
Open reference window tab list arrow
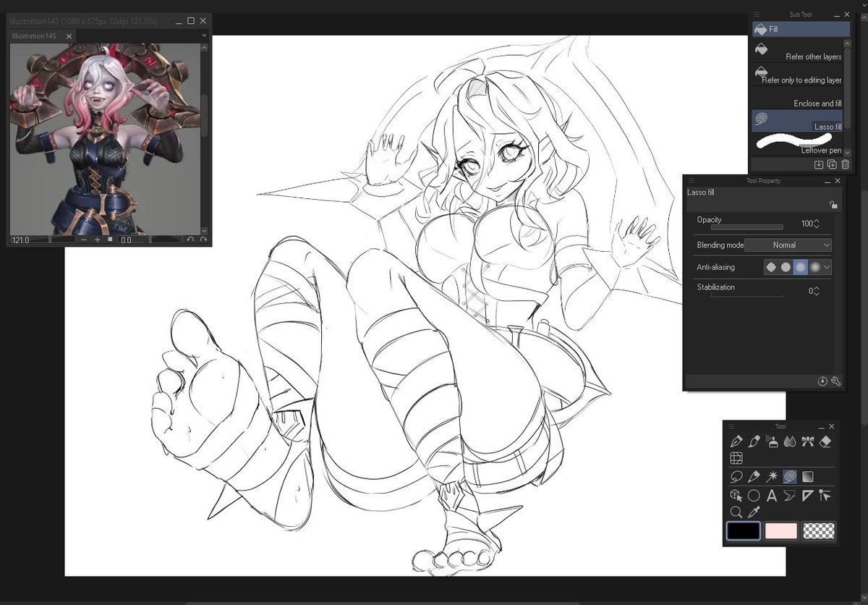pos(204,35)
